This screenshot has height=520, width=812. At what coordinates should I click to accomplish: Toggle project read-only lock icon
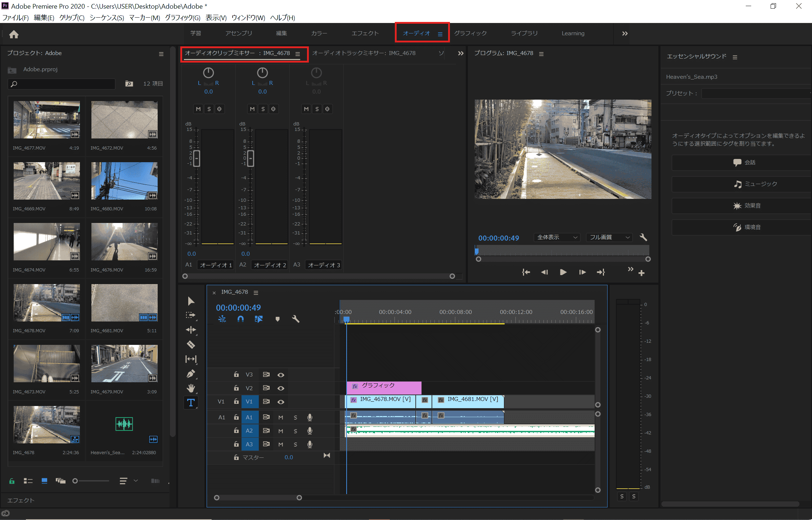(12, 481)
